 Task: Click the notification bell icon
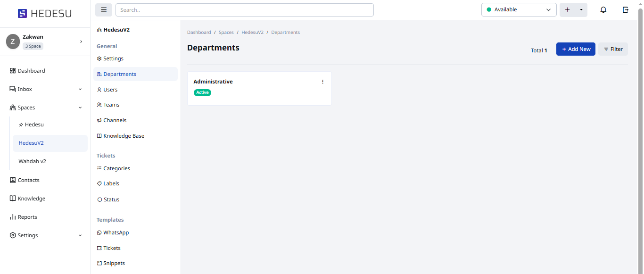point(603,10)
